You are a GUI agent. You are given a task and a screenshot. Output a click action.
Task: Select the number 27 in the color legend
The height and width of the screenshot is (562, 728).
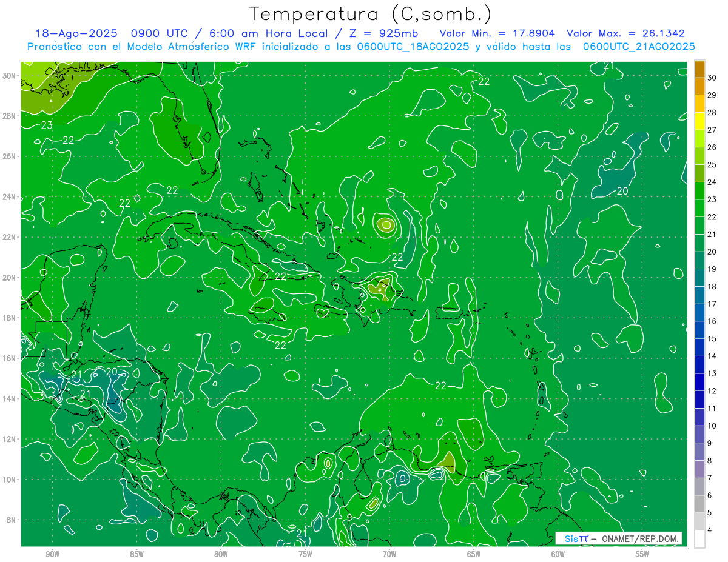pos(712,130)
